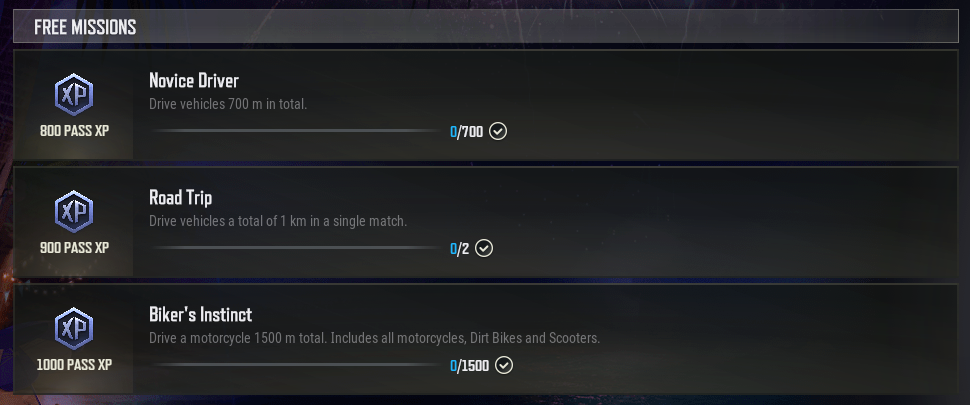970x405 pixels.
Task: Click the 800 PASS XP reward label
Action: pyautogui.click(x=74, y=131)
